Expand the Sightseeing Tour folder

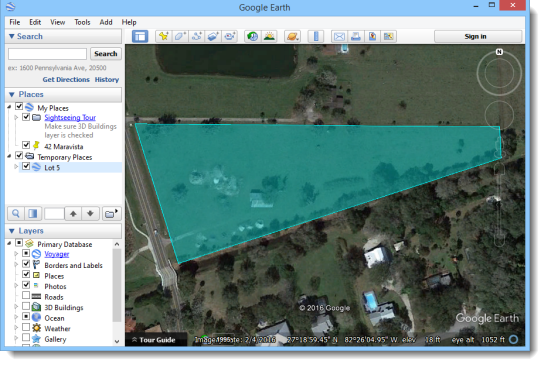pyautogui.click(x=16, y=117)
